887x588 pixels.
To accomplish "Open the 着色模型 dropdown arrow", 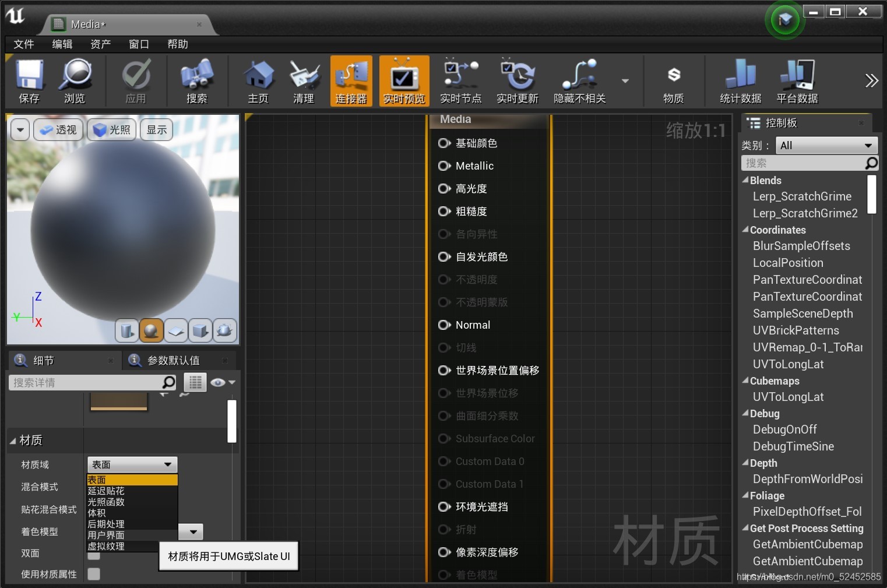I will click(192, 531).
